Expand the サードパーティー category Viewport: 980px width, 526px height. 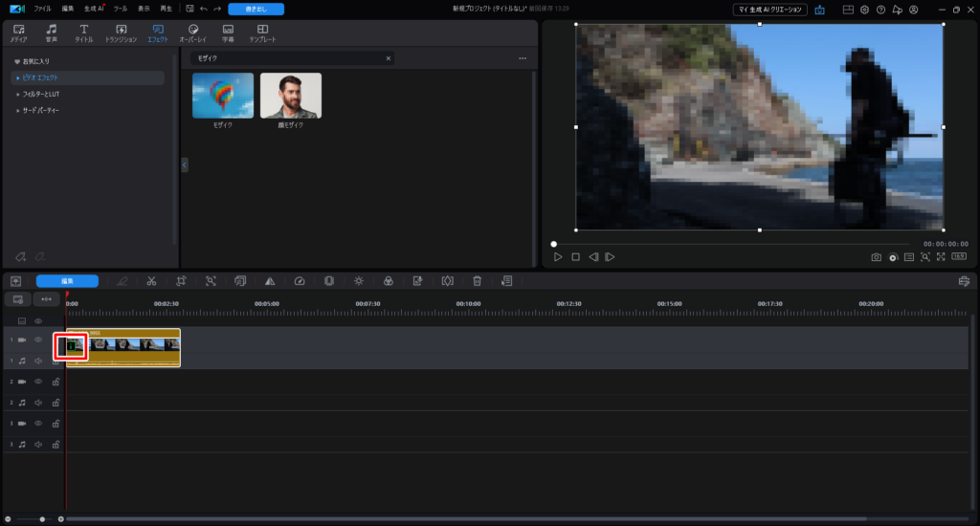click(40, 110)
